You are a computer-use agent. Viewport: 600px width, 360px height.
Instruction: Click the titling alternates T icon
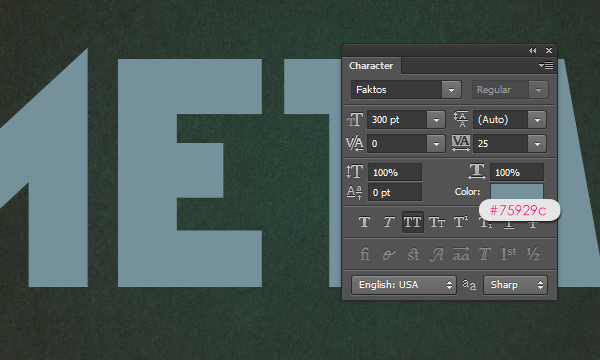485,254
